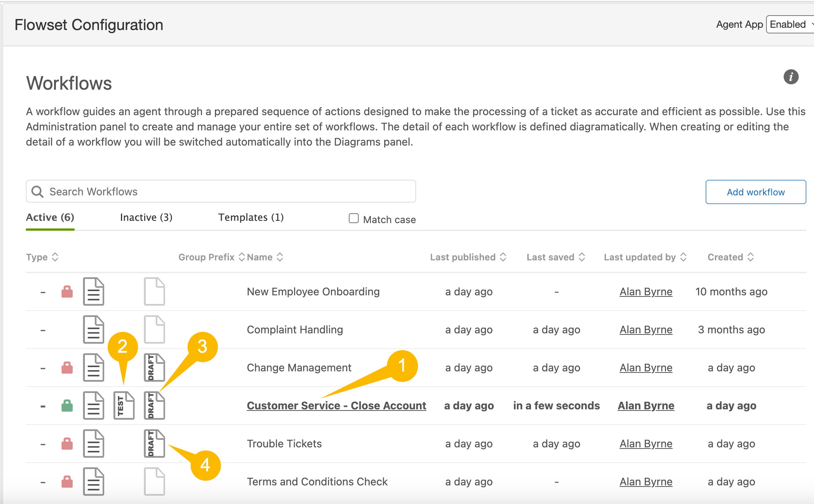This screenshot has height=504, width=814.
Task: Switch to the Templates (1) tab
Action: tap(251, 217)
